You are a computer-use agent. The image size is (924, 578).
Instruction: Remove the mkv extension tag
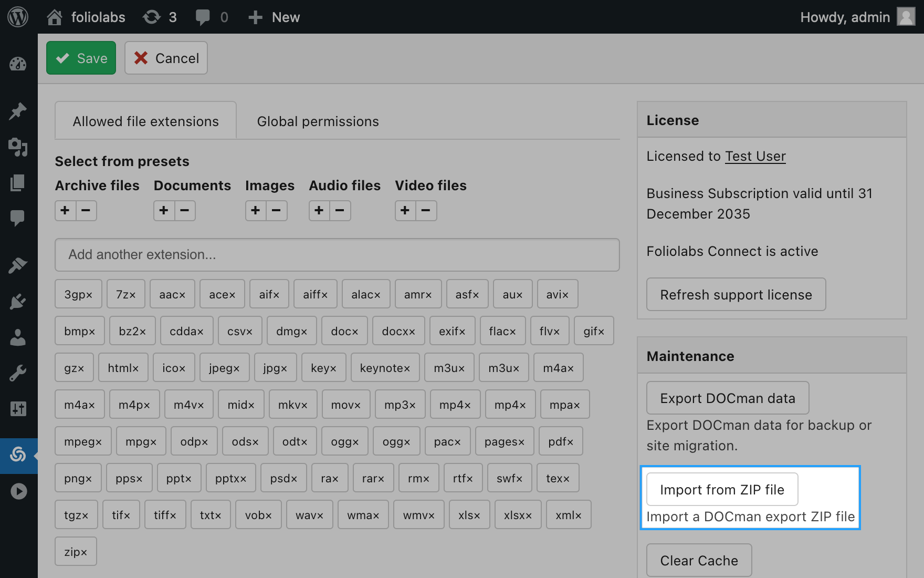[304, 406]
